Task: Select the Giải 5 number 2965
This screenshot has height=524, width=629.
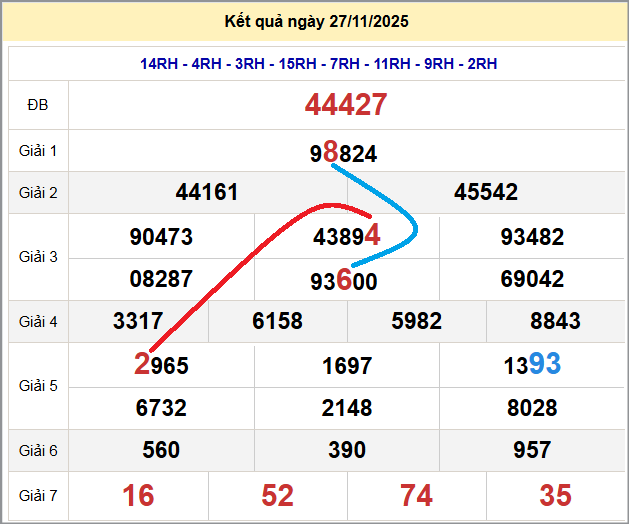Action: (x=161, y=365)
